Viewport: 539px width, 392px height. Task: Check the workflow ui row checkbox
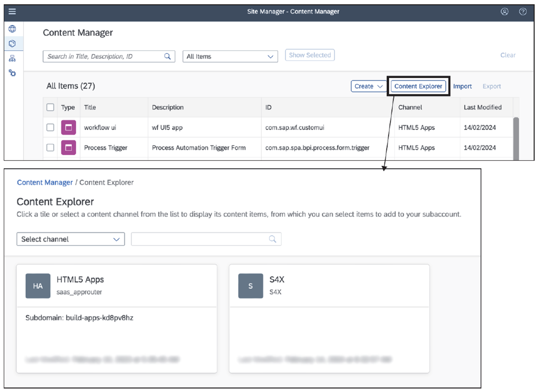coord(50,127)
